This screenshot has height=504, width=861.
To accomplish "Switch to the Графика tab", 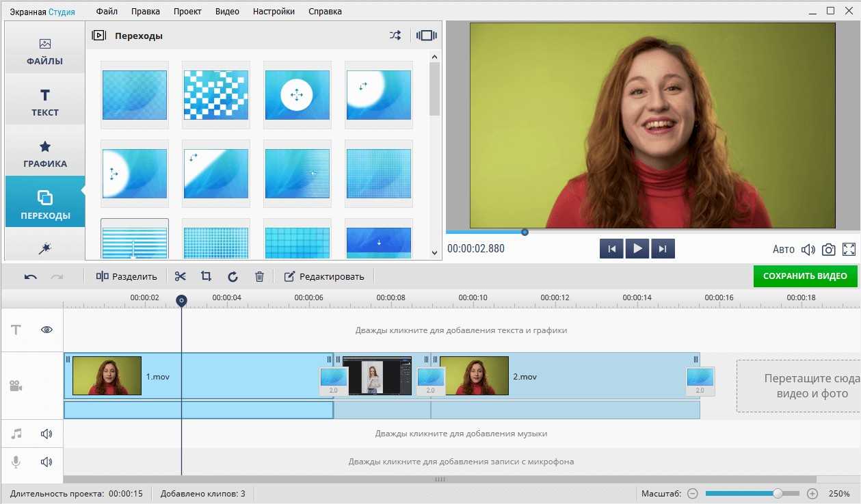I will pos(45,155).
